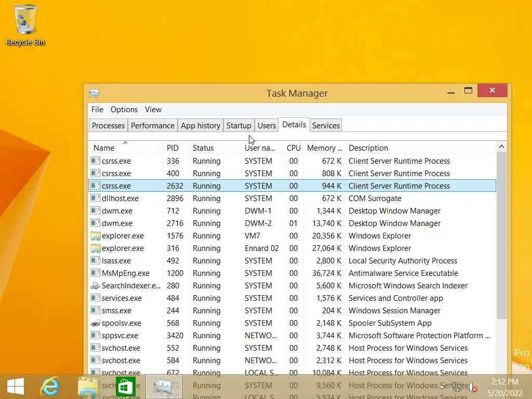Open the View menu
This screenshot has height=399, width=532.
(153, 110)
